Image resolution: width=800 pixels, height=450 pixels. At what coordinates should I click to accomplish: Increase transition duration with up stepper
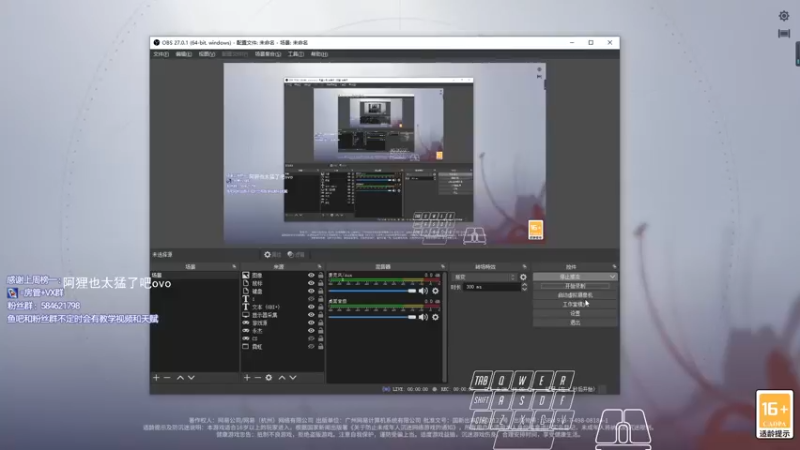(524, 285)
